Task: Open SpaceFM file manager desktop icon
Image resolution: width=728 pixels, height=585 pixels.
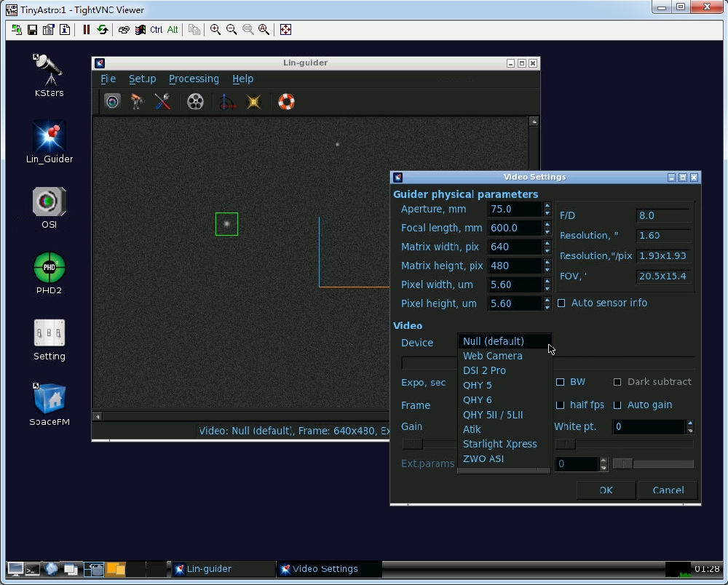Action: pyautogui.click(x=50, y=405)
